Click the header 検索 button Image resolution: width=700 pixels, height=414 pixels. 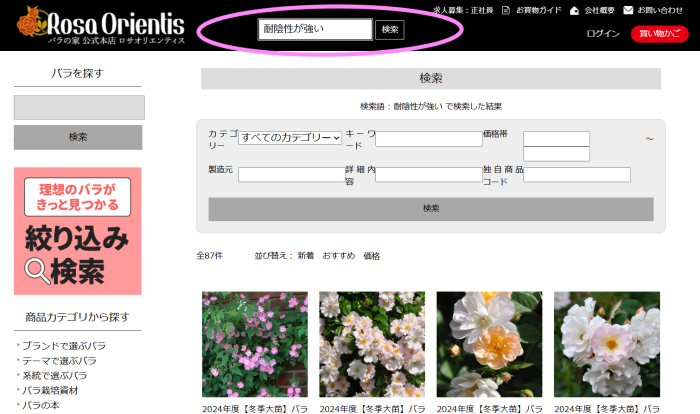[390, 30]
